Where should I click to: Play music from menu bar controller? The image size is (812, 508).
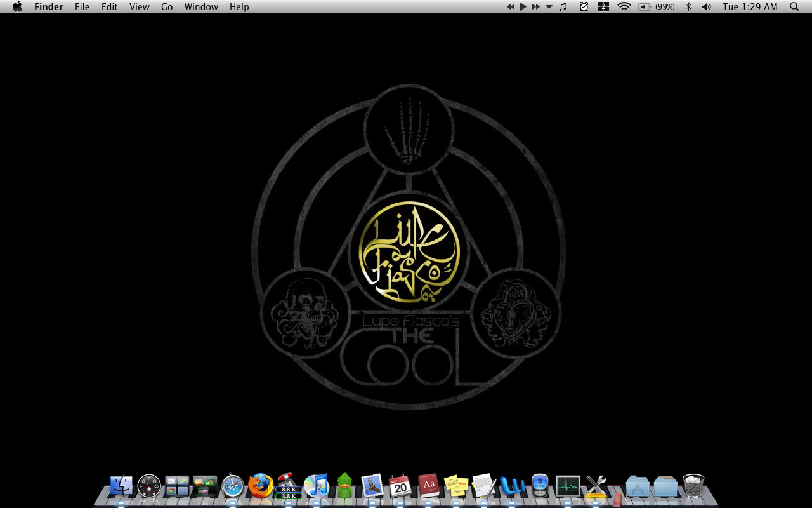click(x=523, y=7)
